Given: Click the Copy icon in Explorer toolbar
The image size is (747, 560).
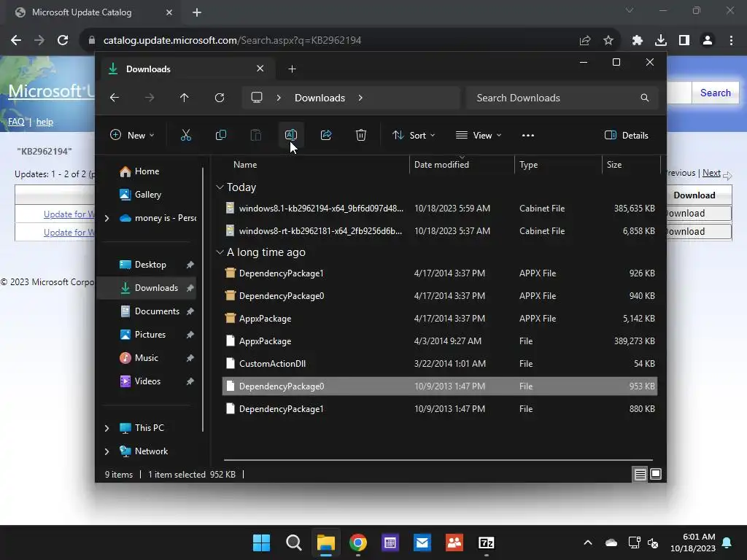Looking at the screenshot, I should coord(220,135).
